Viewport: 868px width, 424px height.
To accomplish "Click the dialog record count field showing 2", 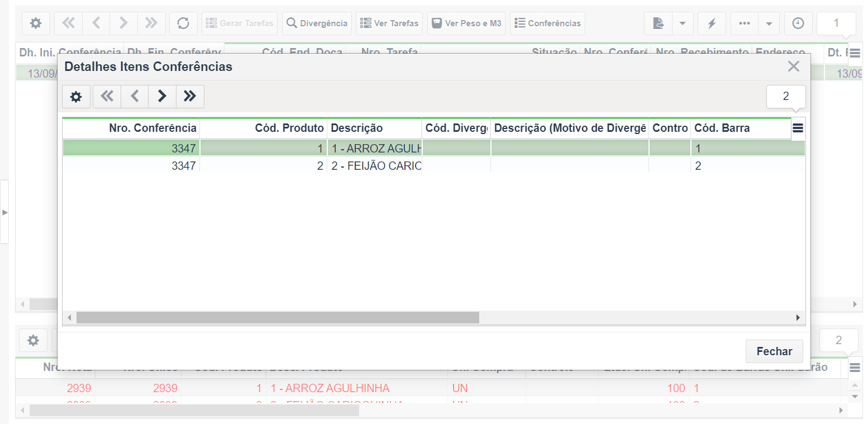I will (786, 96).
